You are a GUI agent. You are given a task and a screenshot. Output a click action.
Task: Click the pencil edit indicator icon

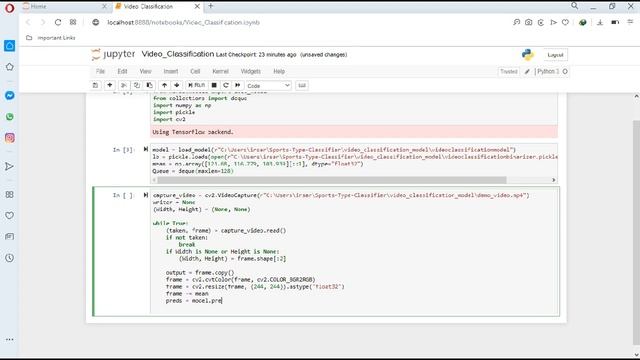tap(527, 71)
